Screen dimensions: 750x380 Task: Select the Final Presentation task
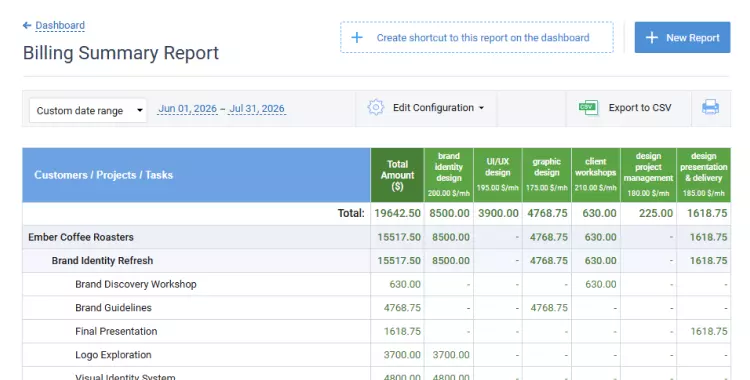(x=116, y=331)
